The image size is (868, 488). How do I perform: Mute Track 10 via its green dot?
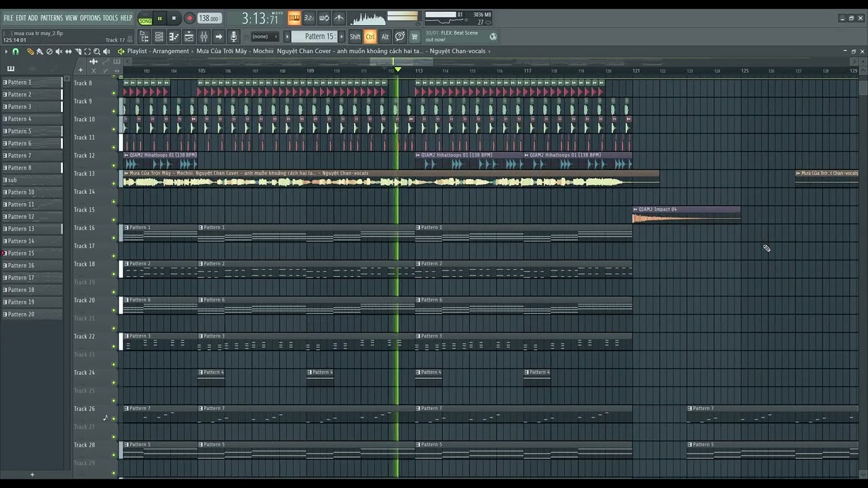(x=114, y=129)
